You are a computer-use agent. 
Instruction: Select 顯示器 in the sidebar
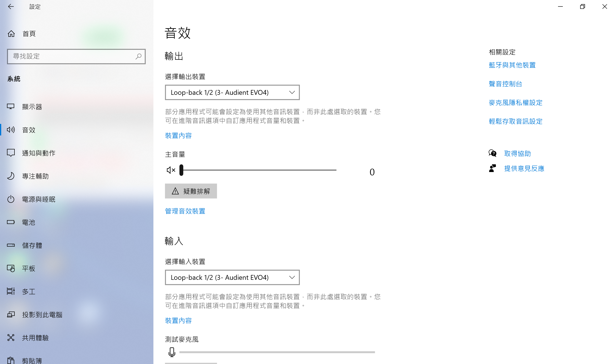click(77, 107)
